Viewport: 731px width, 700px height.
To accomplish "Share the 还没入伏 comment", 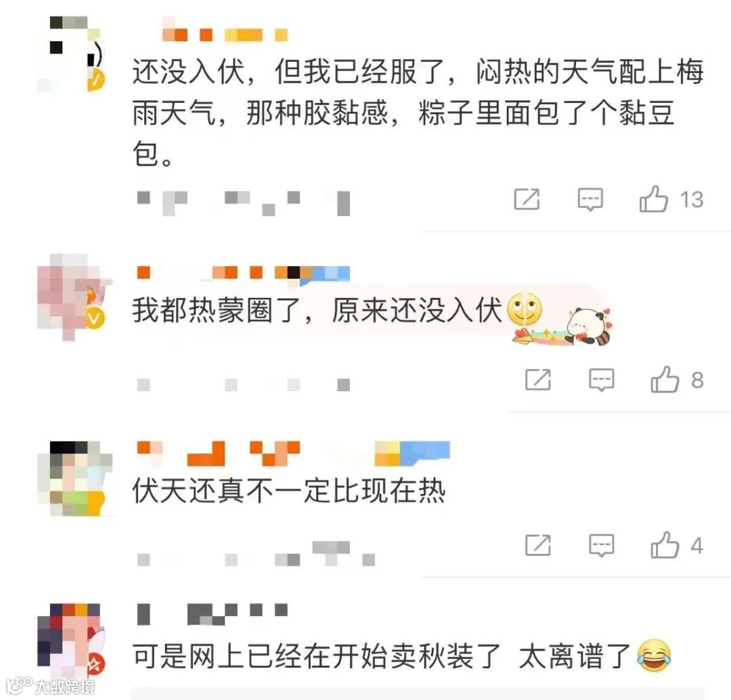I will tap(527, 199).
